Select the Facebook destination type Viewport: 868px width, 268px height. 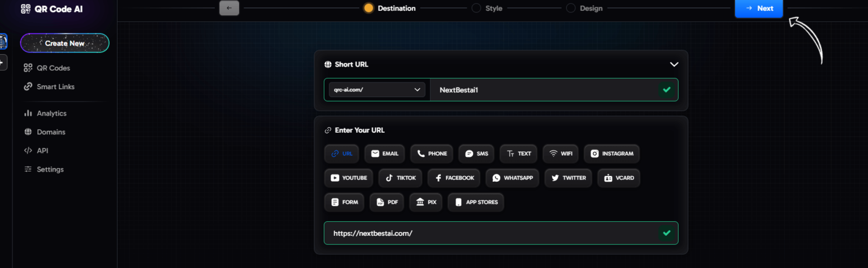tap(454, 178)
